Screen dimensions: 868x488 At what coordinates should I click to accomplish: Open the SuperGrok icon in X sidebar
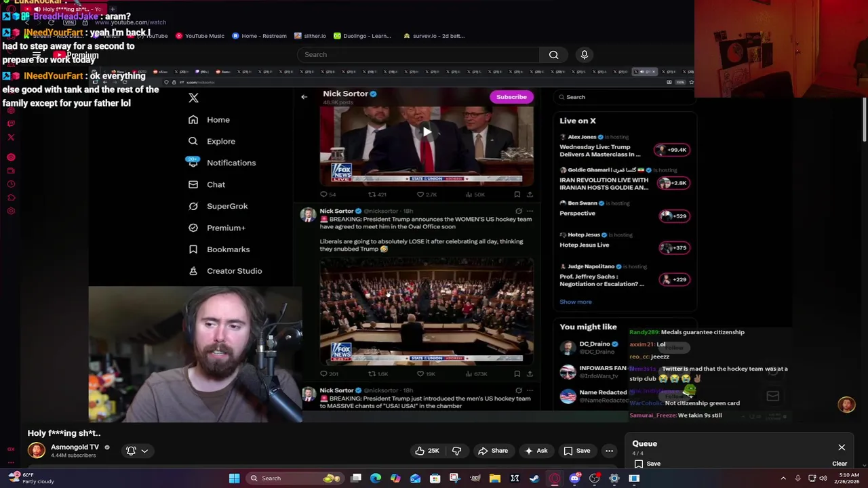(x=193, y=206)
